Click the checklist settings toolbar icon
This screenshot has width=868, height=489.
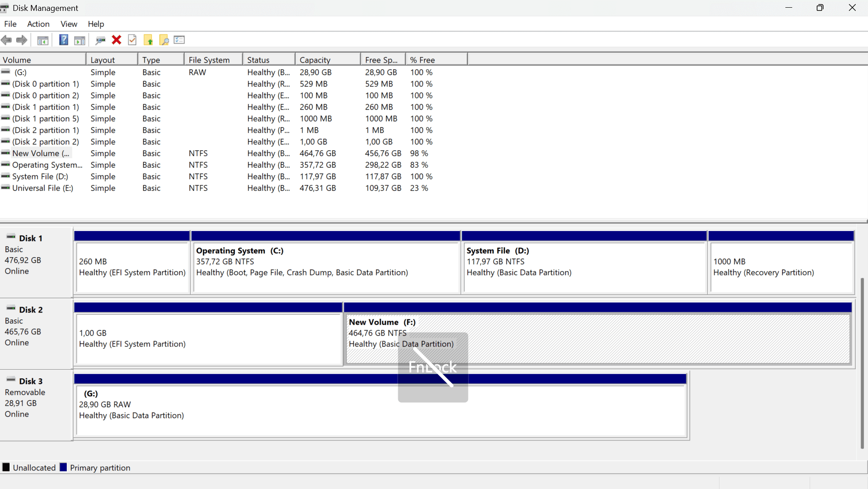pos(179,40)
